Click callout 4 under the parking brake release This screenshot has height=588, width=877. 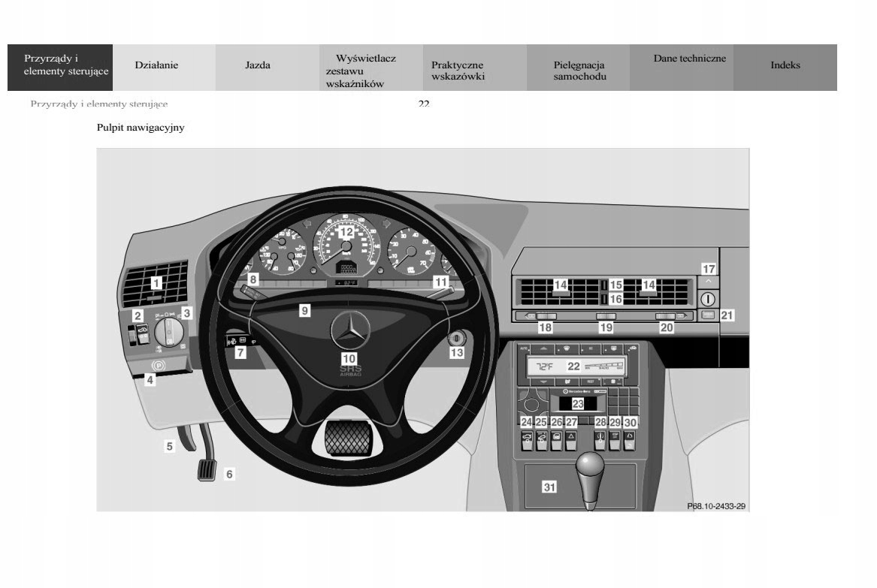pos(150,380)
